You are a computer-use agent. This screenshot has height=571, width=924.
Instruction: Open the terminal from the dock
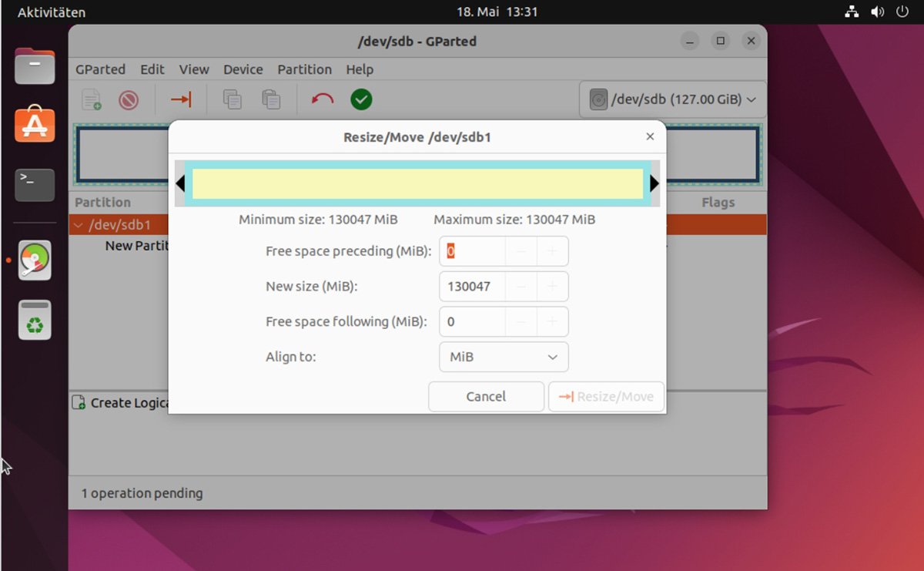(34, 185)
